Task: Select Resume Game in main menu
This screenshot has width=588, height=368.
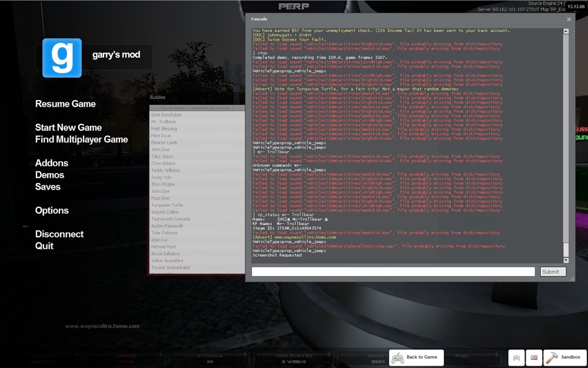Action: tap(65, 104)
